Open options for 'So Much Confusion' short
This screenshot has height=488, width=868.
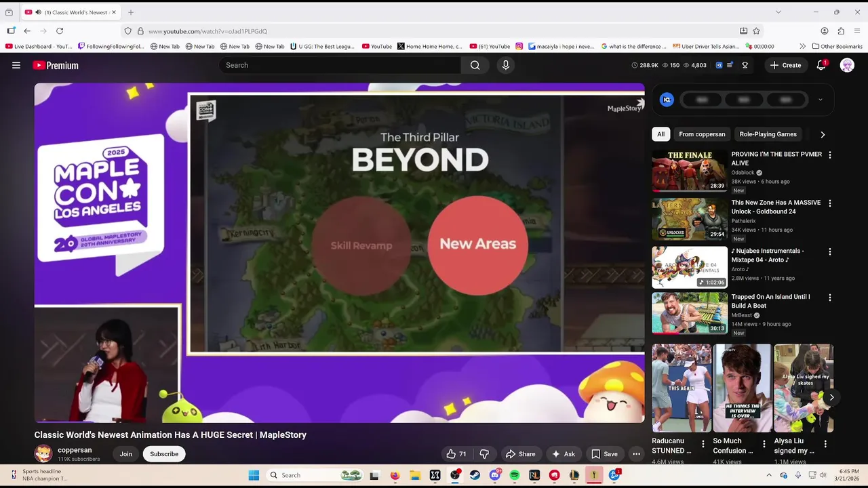[764, 445]
